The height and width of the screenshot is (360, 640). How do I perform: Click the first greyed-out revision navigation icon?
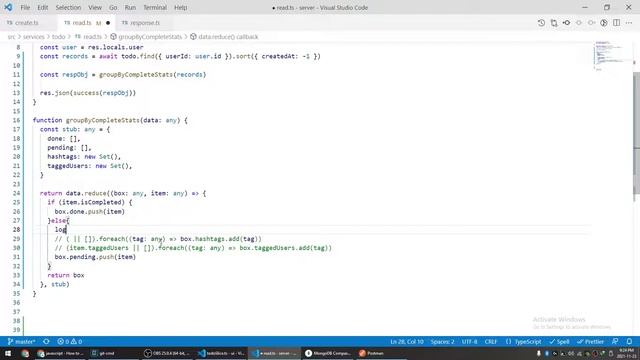point(579,23)
